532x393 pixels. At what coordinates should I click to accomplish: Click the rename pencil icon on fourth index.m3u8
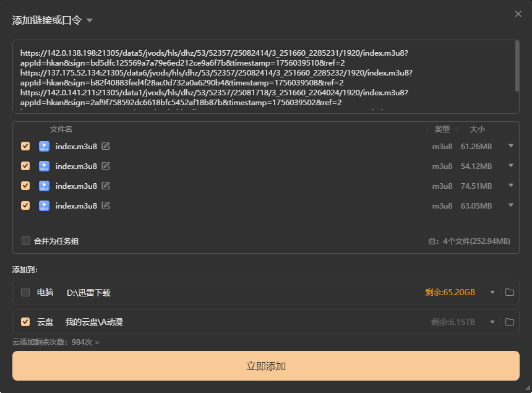106,205
